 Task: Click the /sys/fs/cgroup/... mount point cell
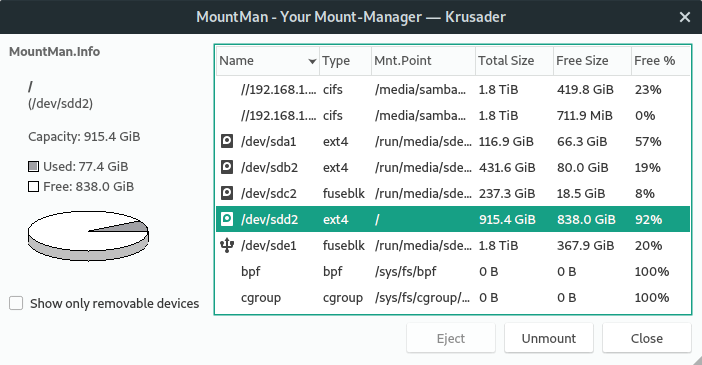coord(423,297)
